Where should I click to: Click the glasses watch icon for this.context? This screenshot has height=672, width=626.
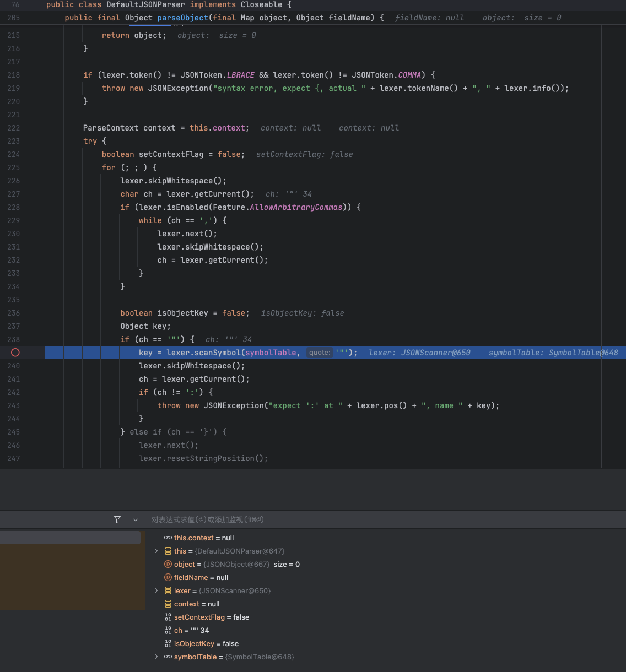(x=168, y=538)
